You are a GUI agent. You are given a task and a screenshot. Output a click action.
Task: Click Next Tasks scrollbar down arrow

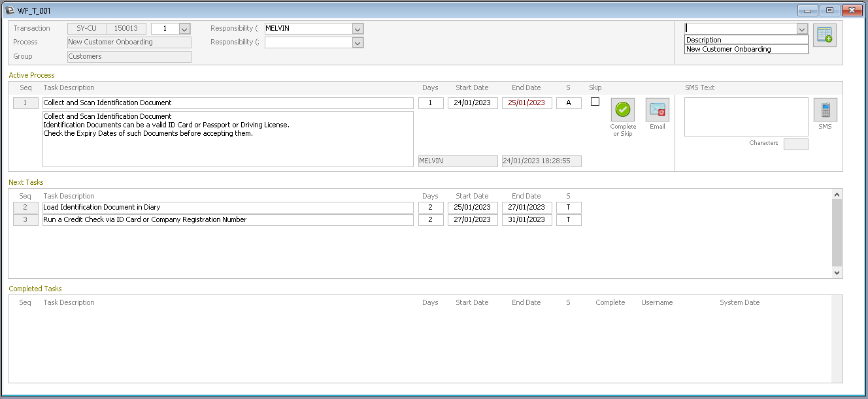click(837, 273)
